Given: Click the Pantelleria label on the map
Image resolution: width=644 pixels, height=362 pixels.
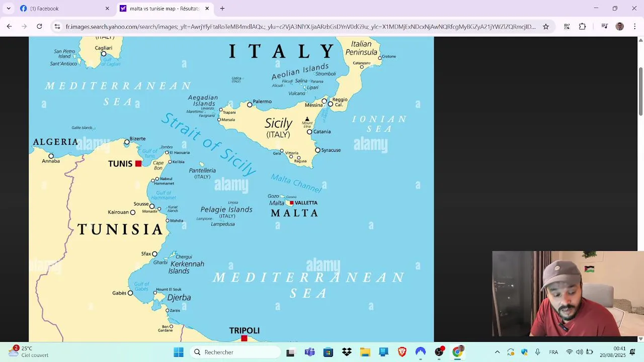Looking at the screenshot, I should coord(202,170).
